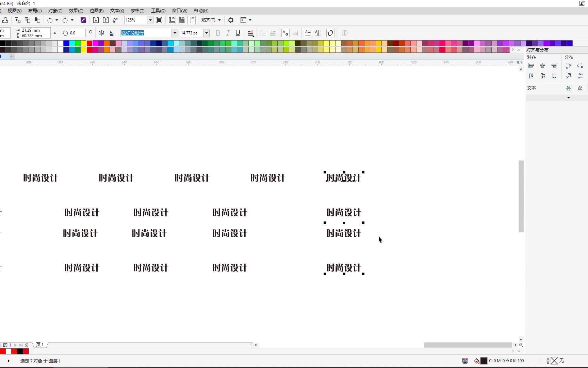Expand the docker's bottom arrow section
Image resolution: width=588 pixels, height=368 pixels.
(568, 98)
